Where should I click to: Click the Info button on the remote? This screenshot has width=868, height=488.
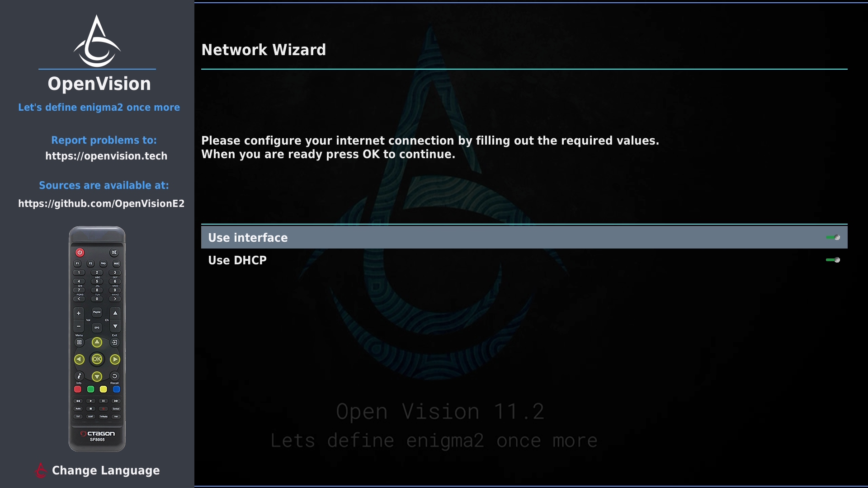pyautogui.click(x=79, y=376)
